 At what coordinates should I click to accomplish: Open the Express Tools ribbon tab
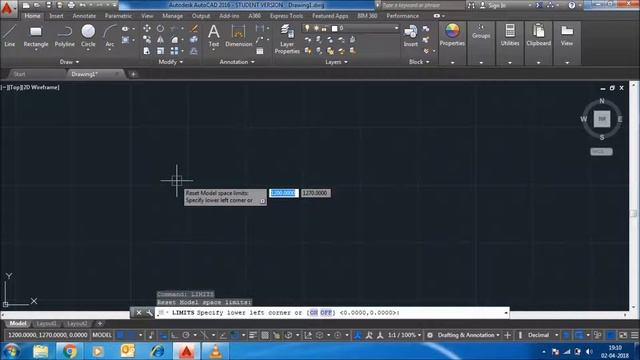pyautogui.click(x=287, y=16)
